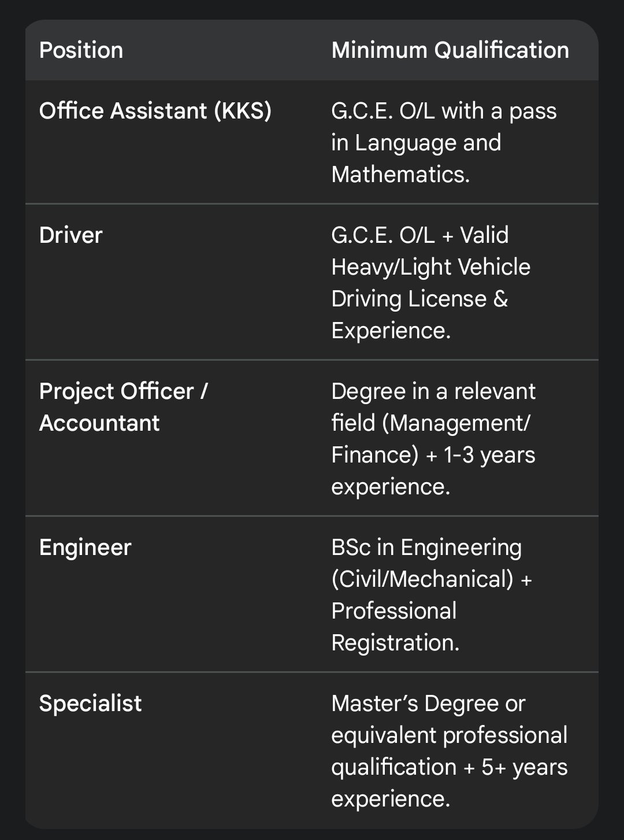
Task: Select the Specialist position cell
Action: click(x=90, y=704)
